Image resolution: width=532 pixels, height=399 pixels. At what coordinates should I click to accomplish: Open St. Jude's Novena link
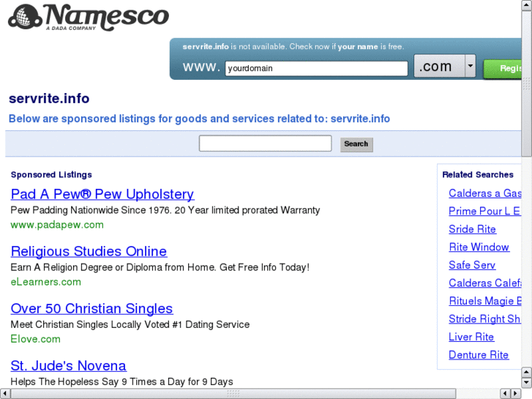pyautogui.click(x=68, y=366)
